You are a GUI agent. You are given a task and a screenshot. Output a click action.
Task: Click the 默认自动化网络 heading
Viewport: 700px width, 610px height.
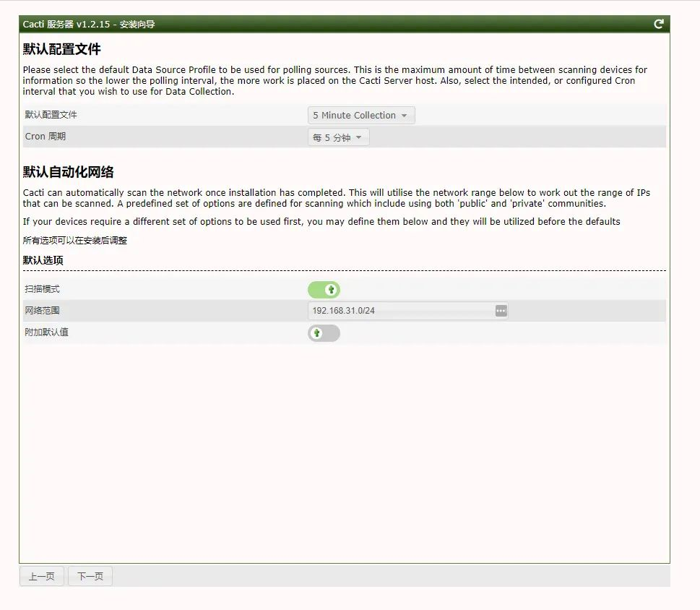point(69,172)
